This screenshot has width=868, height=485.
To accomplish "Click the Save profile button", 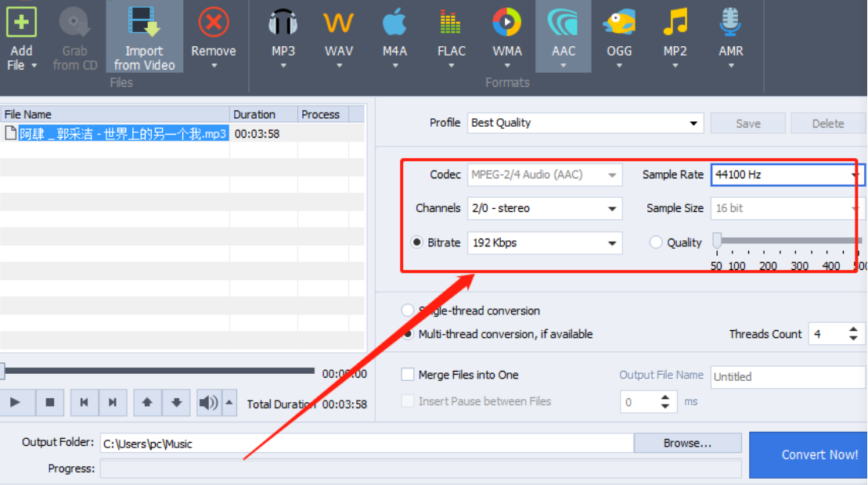I will tap(748, 124).
